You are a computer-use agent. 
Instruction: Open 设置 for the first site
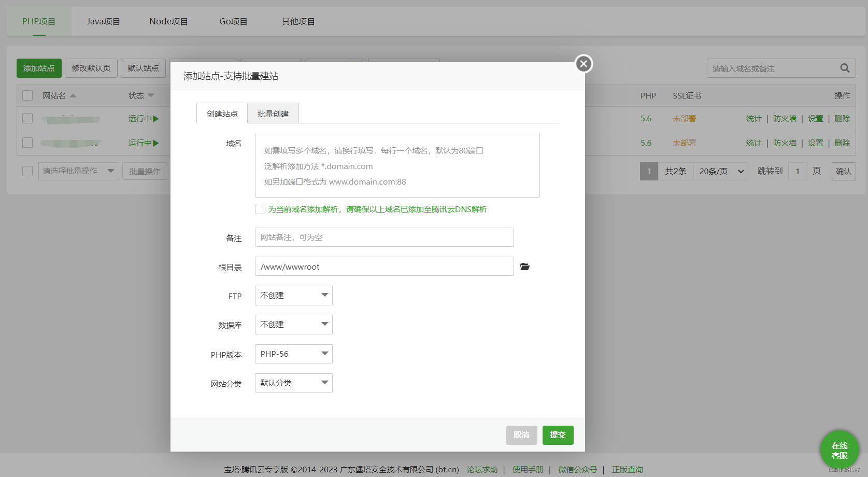[816, 118]
